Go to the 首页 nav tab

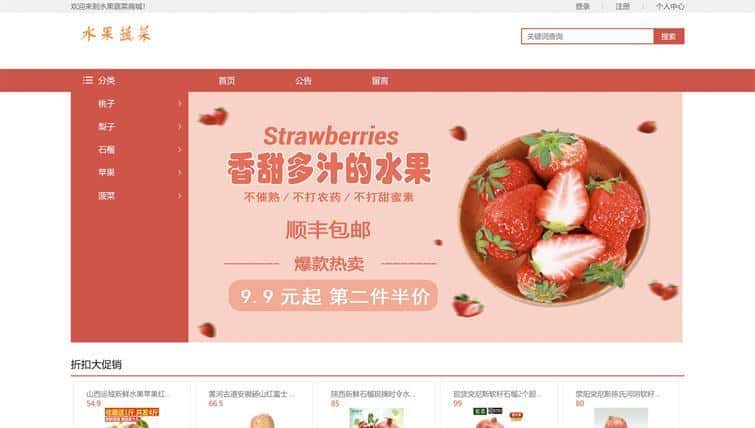pyautogui.click(x=227, y=80)
